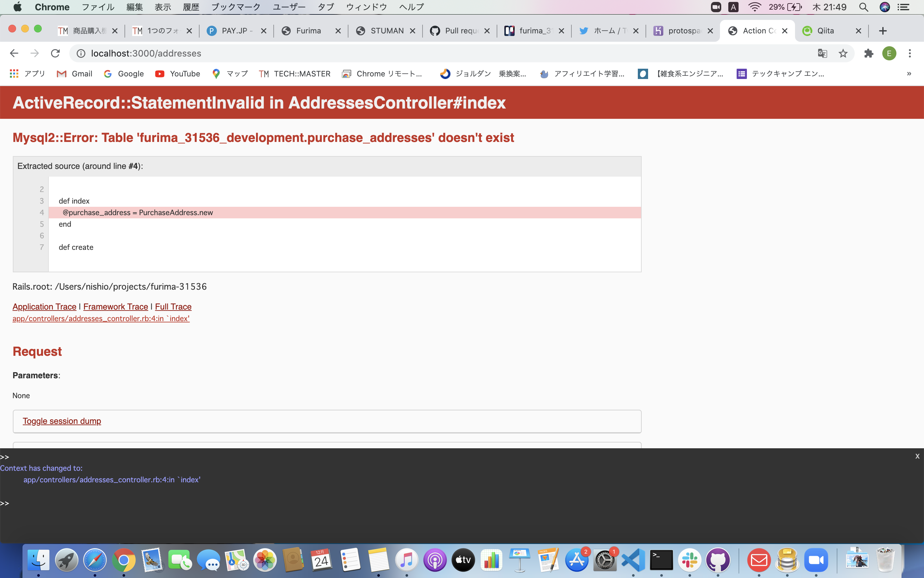924x578 pixels.
Task: Go back with the browser back arrow
Action: 14,53
